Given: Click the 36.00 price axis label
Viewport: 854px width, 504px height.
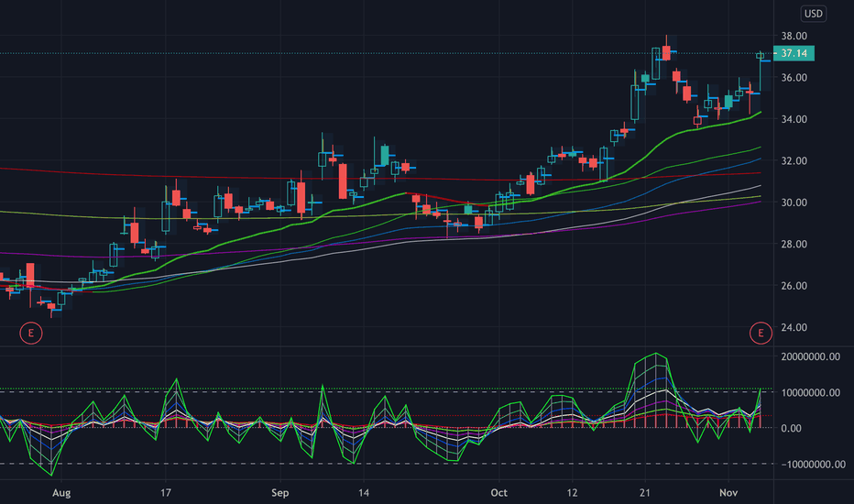Looking at the screenshot, I should [x=794, y=78].
